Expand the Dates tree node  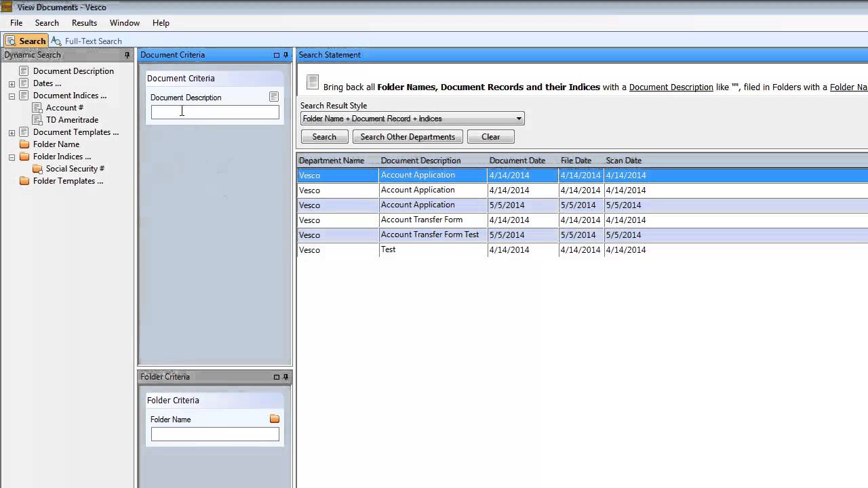(12, 84)
